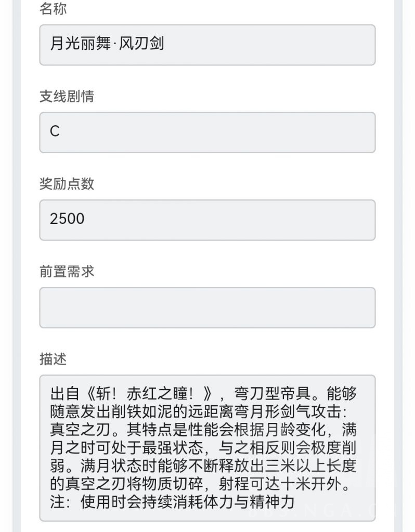
Task: Click the 名称 label
Action: (x=53, y=8)
